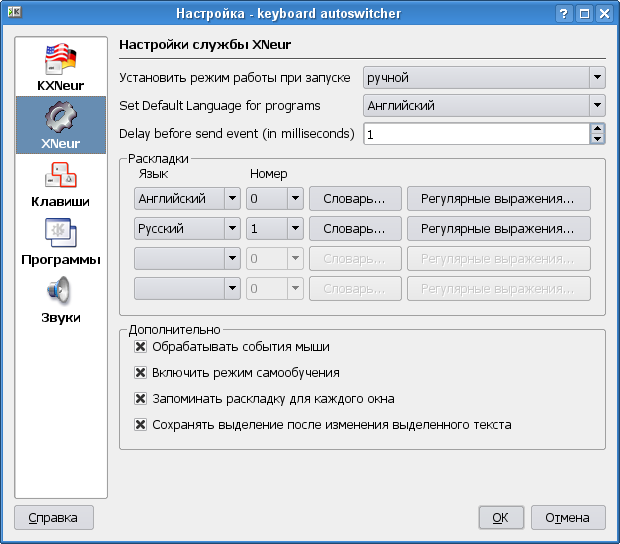Click Словарь button for Русский
Screen dimensions: 620x544
[355, 229]
